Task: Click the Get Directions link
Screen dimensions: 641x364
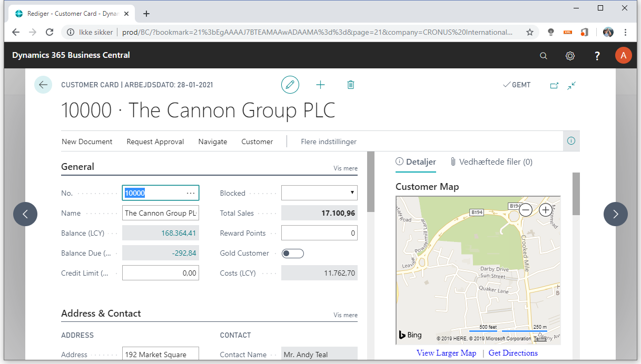Action: coord(513,353)
